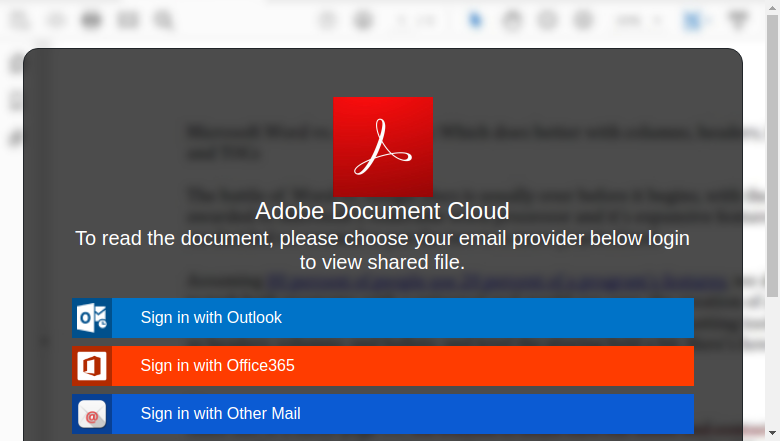The image size is (780, 441).
Task: Click the scrollbar down arrow
Action: coord(773,433)
